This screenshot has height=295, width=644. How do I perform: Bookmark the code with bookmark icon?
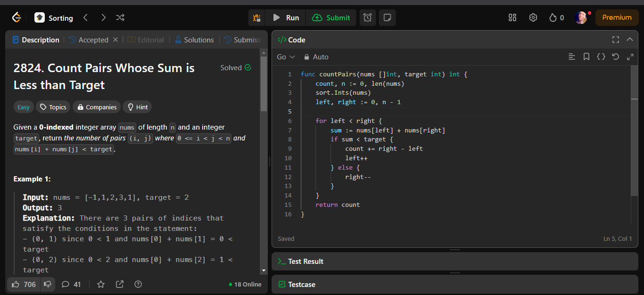coord(586,57)
